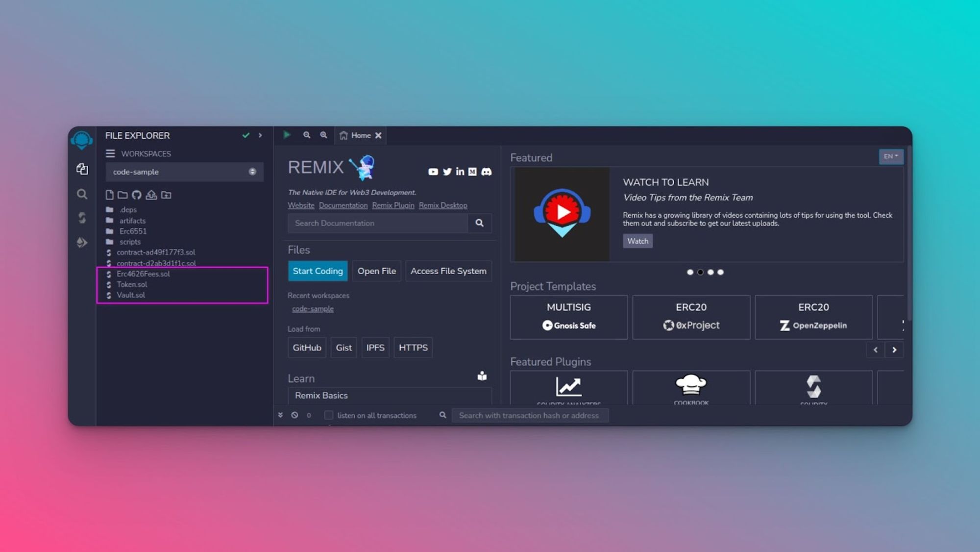Image resolution: width=980 pixels, height=552 pixels.
Task: Open the Remix Basics tutorial
Action: click(x=390, y=396)
